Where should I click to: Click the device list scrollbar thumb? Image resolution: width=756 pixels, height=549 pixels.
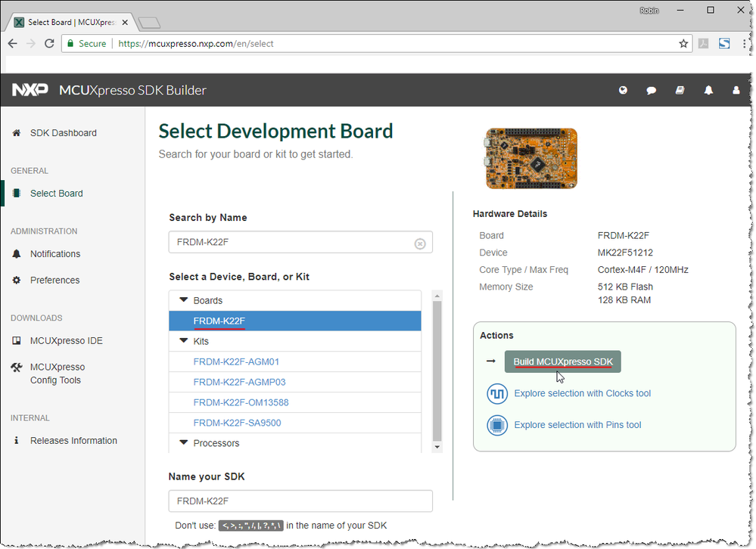(437, 371)
